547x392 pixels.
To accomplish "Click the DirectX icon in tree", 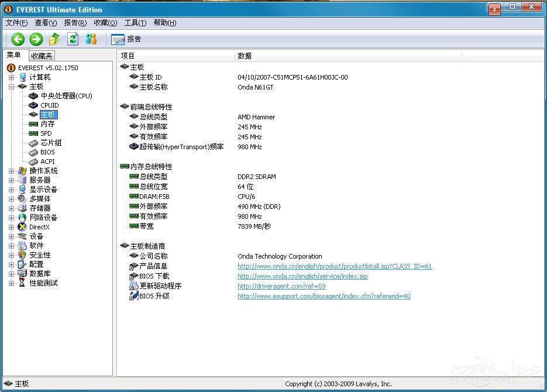I will [x=22, y=227].
